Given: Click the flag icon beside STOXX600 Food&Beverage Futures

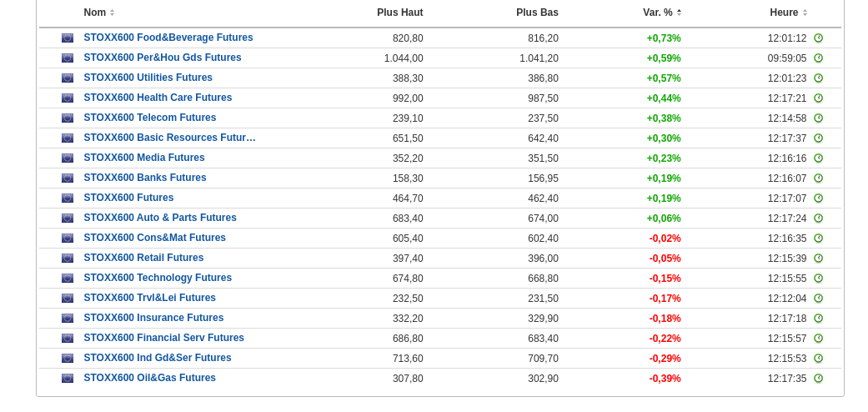Looking at the screenshot, I should click(x=68, y=38).
